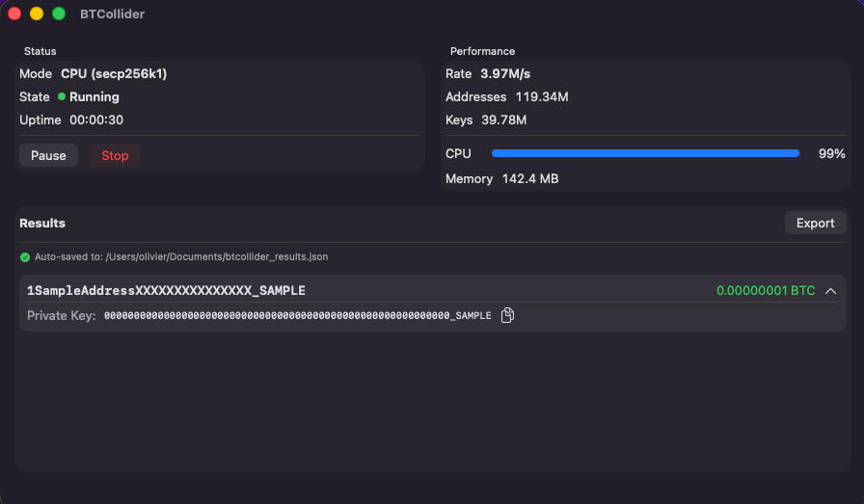Click the green Running state indicator dot

pos(62,96)
